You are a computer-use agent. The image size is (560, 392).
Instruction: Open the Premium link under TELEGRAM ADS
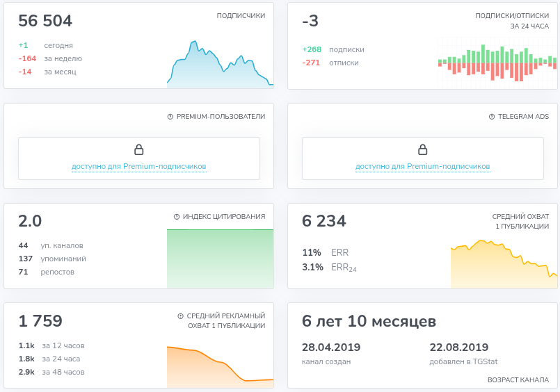click(x=423, y=167)
